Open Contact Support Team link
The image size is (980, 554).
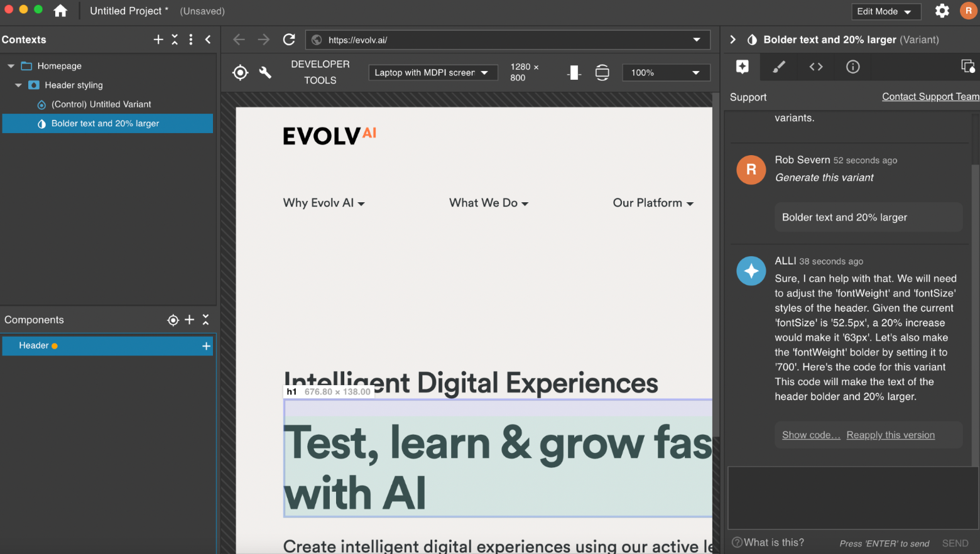pos(930,97)
